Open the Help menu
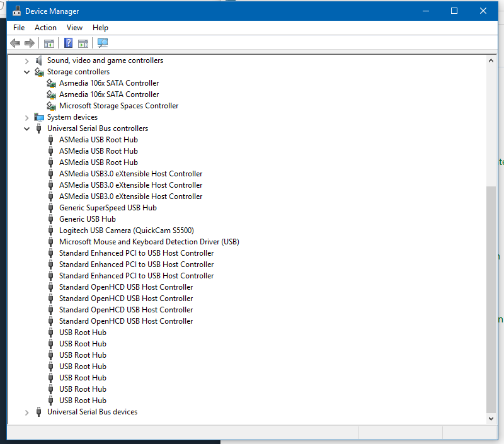Screen dimensions: 504x444 coord(100,28)
